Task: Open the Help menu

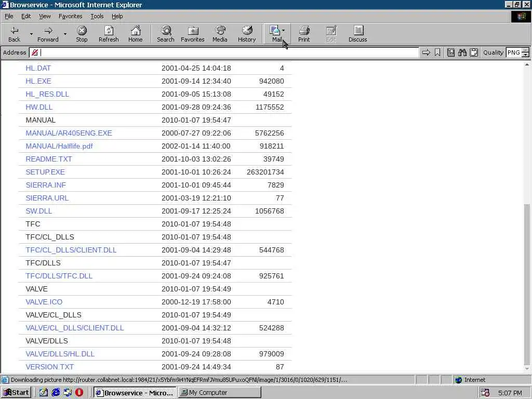Action: point(117,16)
